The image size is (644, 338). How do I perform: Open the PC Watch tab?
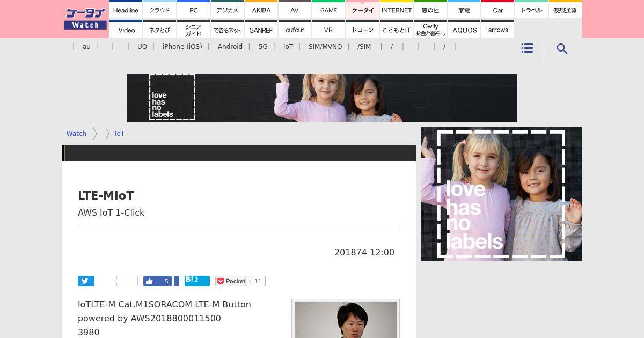(193, 10)
